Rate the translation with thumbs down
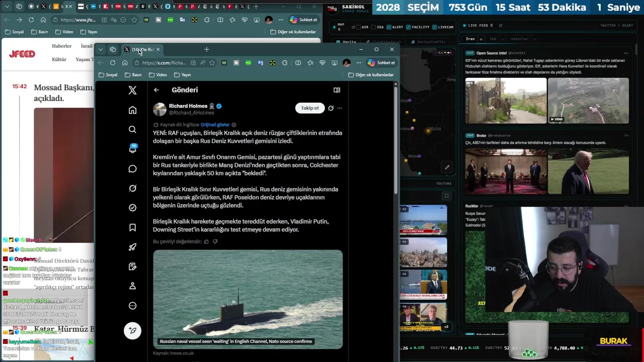Viewport: 644px width, 362px height. pyautogui.click(x=215, y=242)
